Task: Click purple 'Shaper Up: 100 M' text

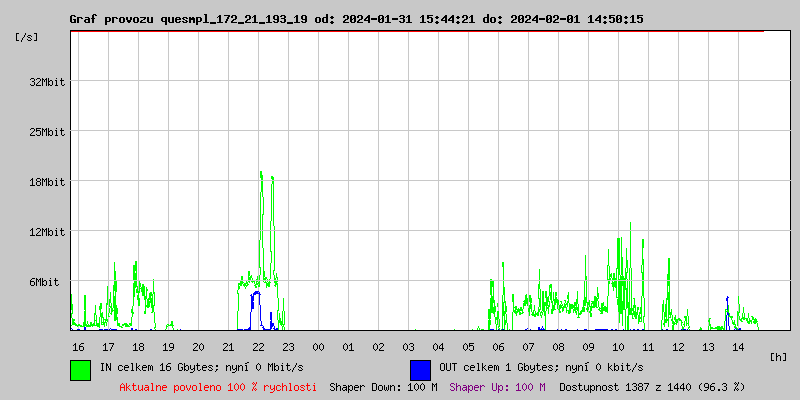Action: click(x=497, y=387)
